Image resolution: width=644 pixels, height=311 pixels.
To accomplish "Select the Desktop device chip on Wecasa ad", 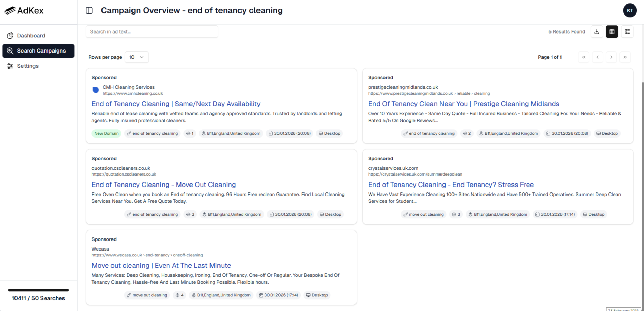I will point(317,295).
